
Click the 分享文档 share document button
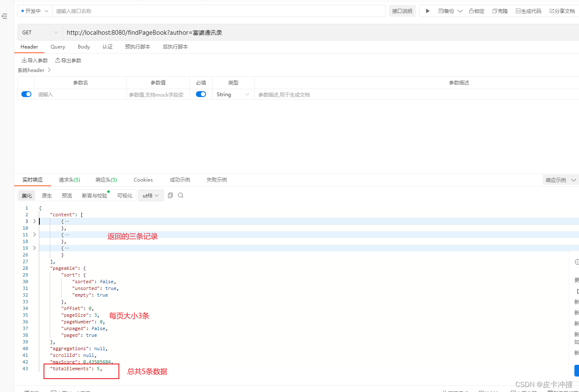click(x=562, y=11)
